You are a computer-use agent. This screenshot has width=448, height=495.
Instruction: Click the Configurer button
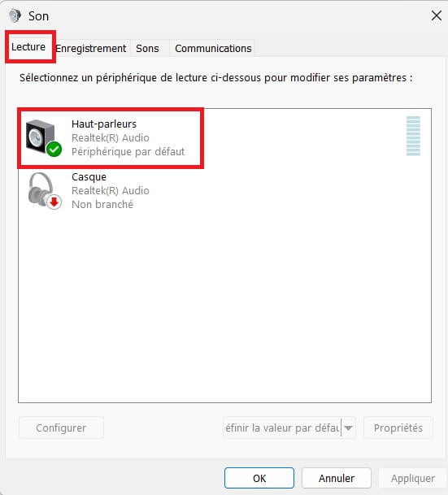point(61,428)
